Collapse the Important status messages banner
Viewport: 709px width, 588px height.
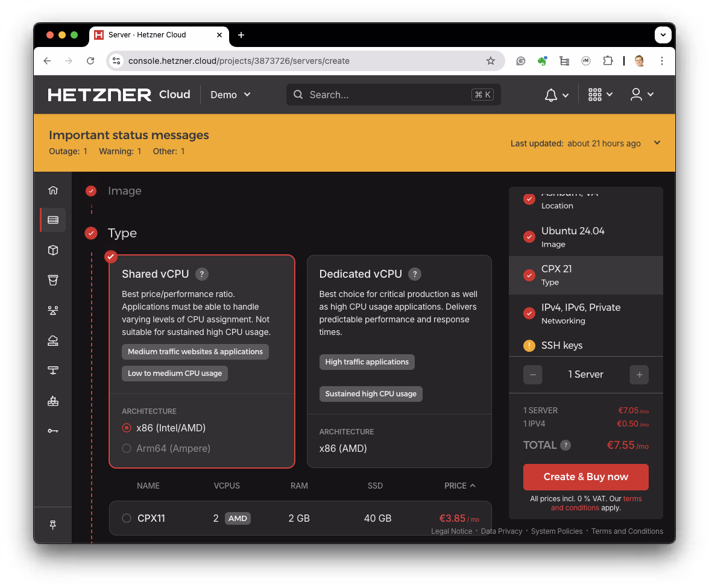point(657,143)
